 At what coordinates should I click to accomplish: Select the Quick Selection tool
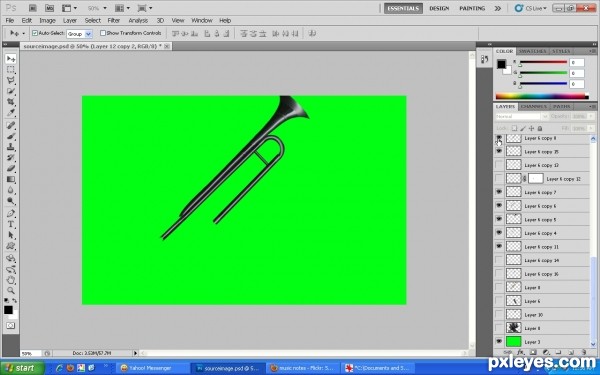click(x=11, y=91)
